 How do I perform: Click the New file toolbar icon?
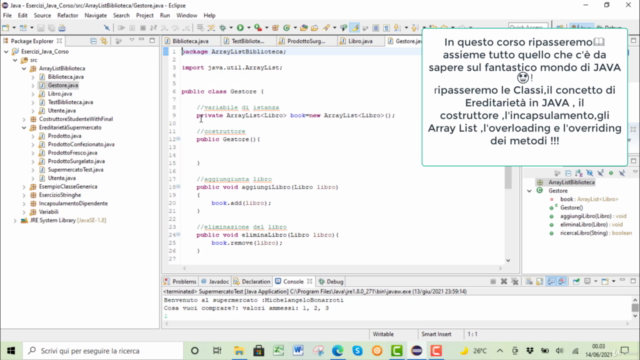coord(6,28)
